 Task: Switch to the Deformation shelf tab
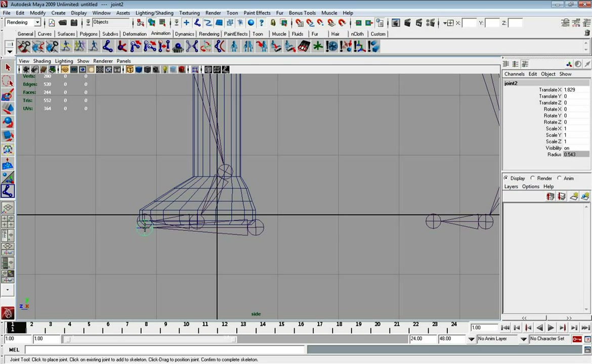coord(135,34)
